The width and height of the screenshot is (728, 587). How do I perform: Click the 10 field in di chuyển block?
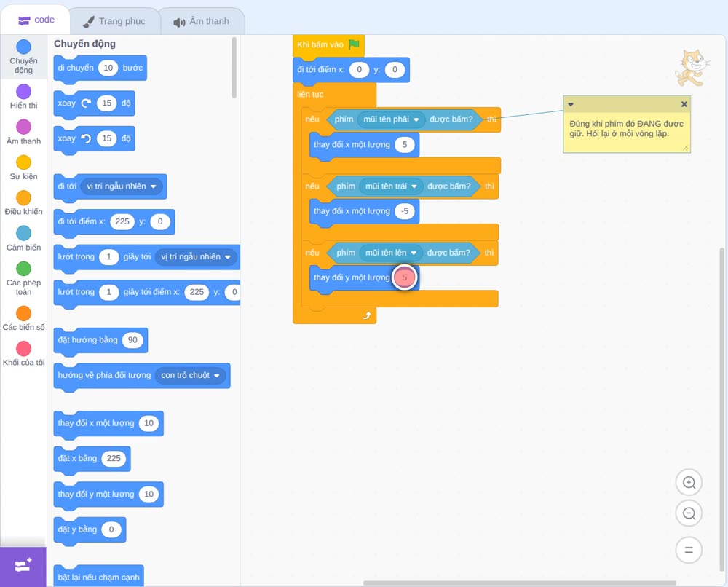click(x=108, y=68)
